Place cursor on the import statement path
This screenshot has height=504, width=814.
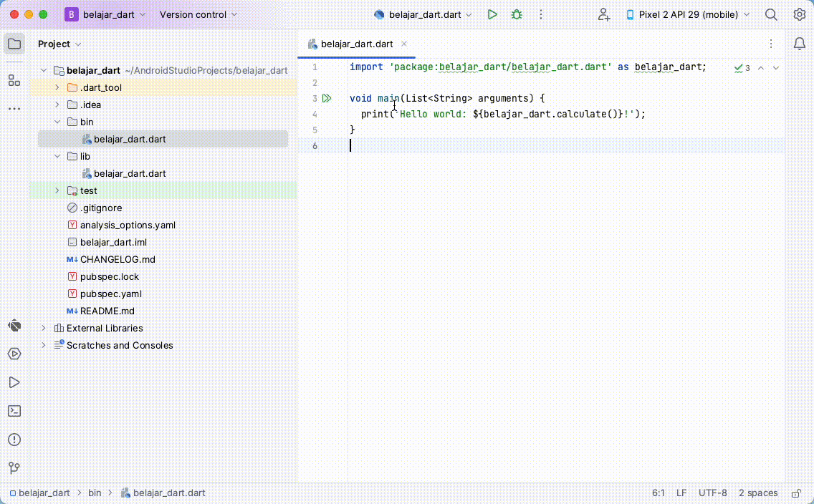[500, 67]
